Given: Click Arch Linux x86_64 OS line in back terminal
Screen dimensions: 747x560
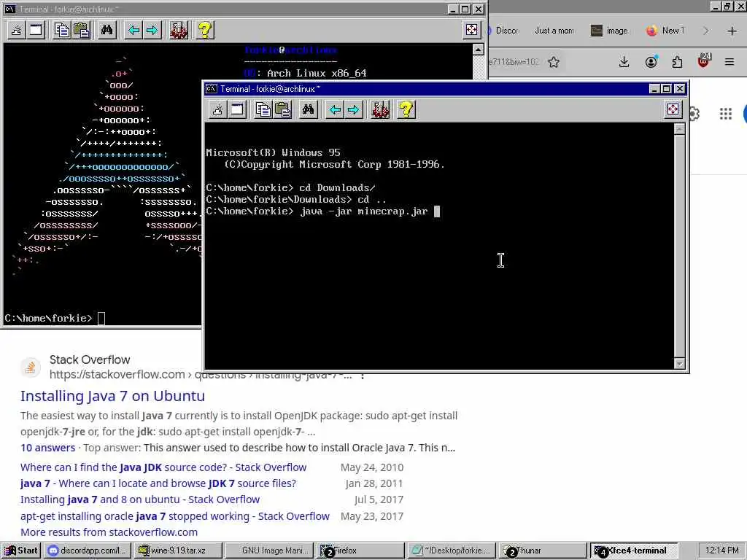Looking at the screenshot, I should click(x=306, y=74).
